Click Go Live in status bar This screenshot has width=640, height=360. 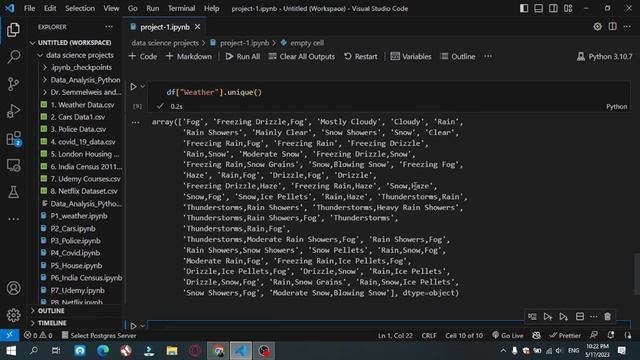(x=508, y=336)
